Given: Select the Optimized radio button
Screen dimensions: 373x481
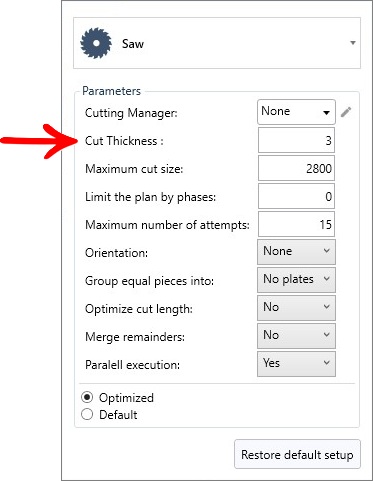Looking at the screenshot, I should point(87,397).
